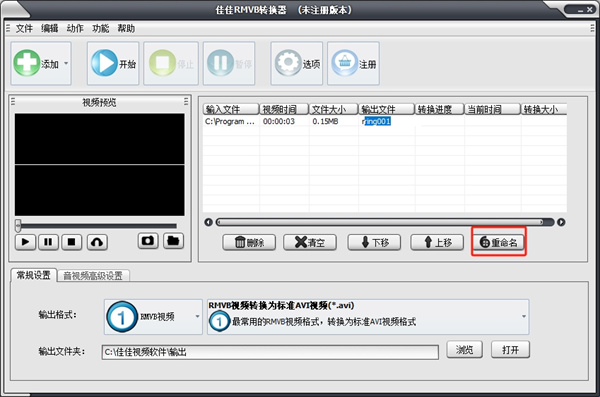The width and height of the screenshot is (600, 397).
Task: Open output folder with 打开 button
Action: pyautogui.click(x=510, y=350)
